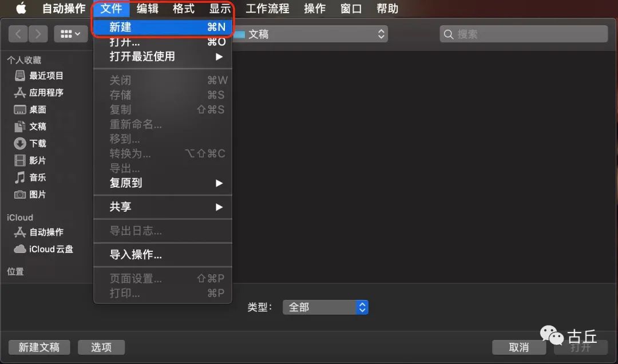
Task: Click the 桌面 monitor icon
Action: click(x=19, y=109)
